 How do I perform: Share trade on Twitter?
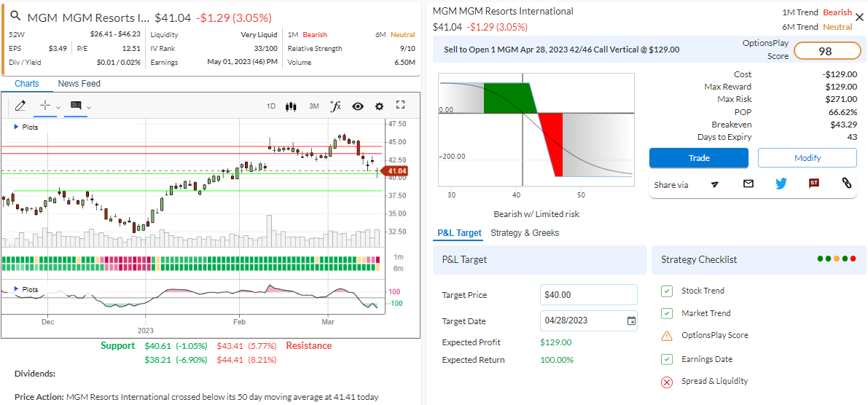tap(781, 183)
